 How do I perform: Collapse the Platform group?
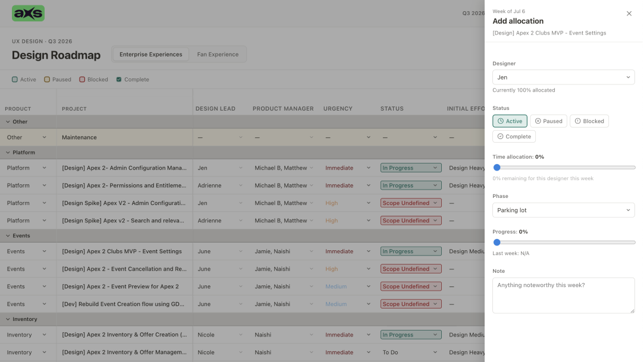pyautogui.click(x=8, y=152)
